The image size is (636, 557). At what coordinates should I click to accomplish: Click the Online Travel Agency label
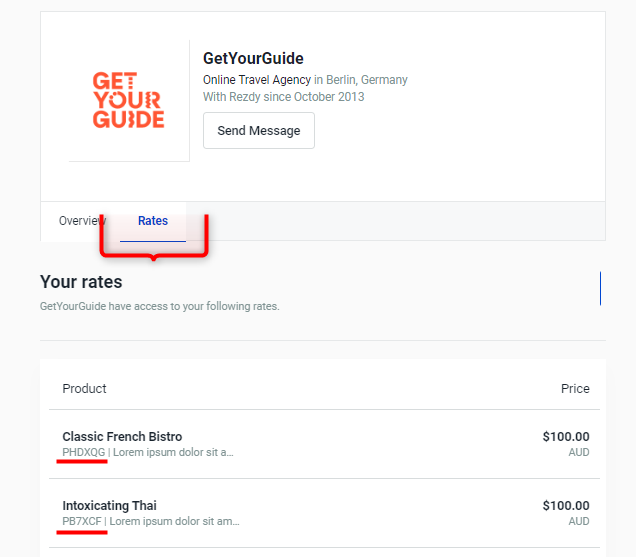coord(257,80)
